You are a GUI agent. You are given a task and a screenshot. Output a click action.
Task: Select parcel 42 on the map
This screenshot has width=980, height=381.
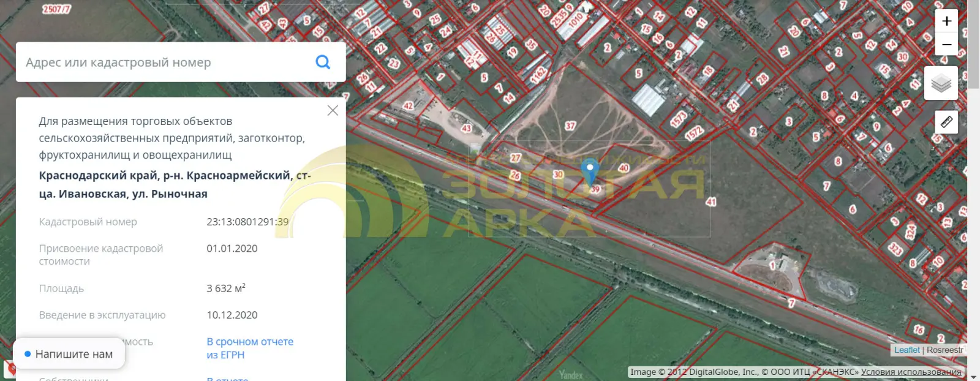[409, 105]
